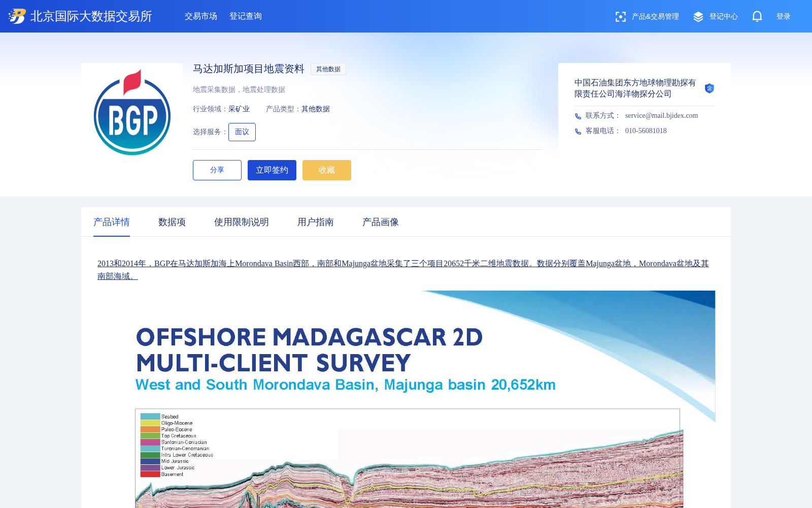Switch to 数据项 tab

click(x=172, y=222)
